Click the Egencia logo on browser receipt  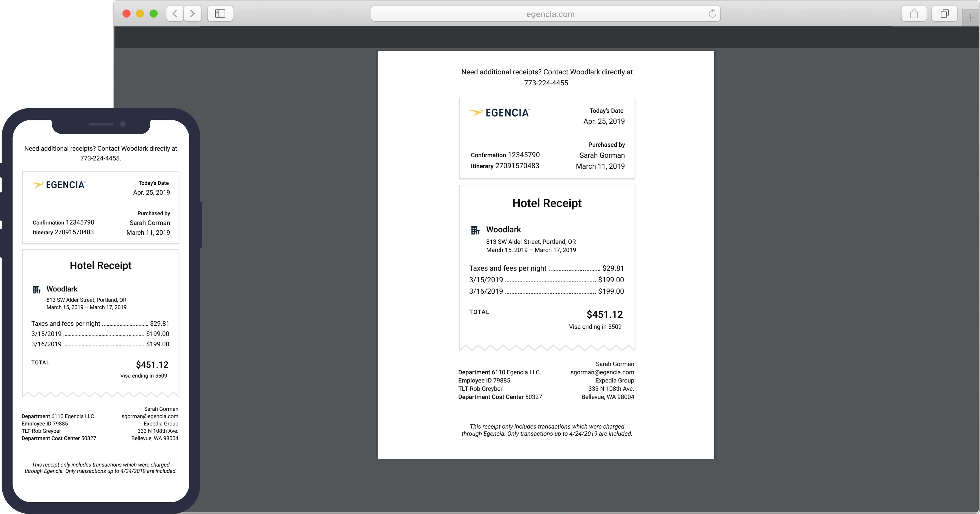click(x=500, y=112)
